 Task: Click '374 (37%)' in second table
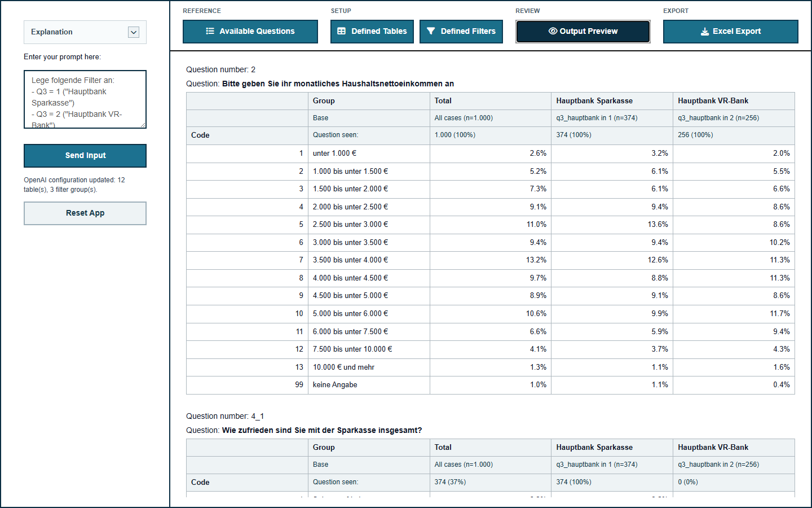click(x=450, y=482)
